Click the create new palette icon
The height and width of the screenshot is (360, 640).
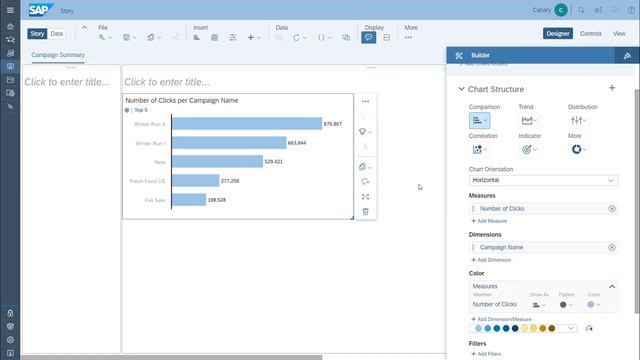pos(589,328)
